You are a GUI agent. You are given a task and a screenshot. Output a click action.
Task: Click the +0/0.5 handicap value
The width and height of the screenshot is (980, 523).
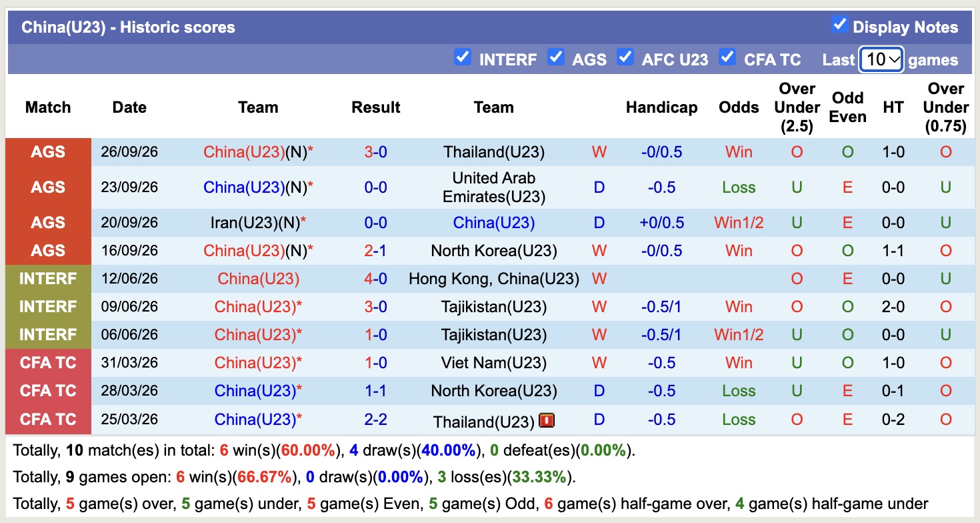tap(661, 223)
